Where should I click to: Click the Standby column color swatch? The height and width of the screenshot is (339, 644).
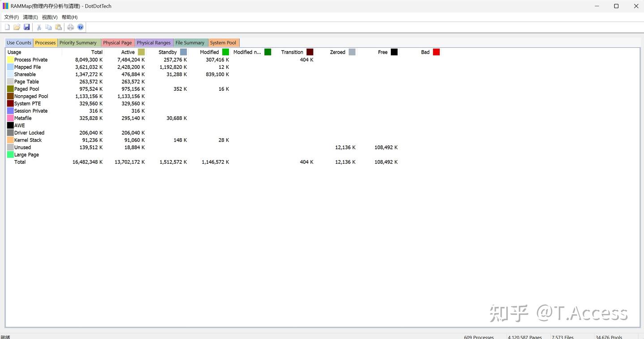[183, 52]
